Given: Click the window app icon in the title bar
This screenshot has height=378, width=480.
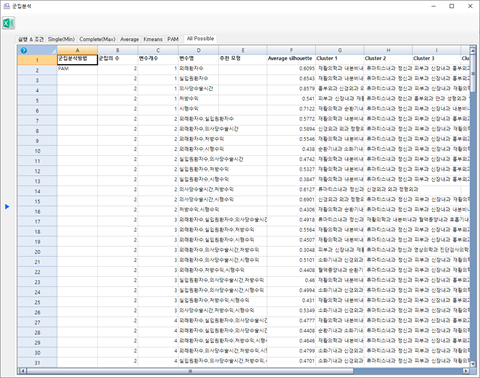Looking at the screenshot, I should click(6, 6).
